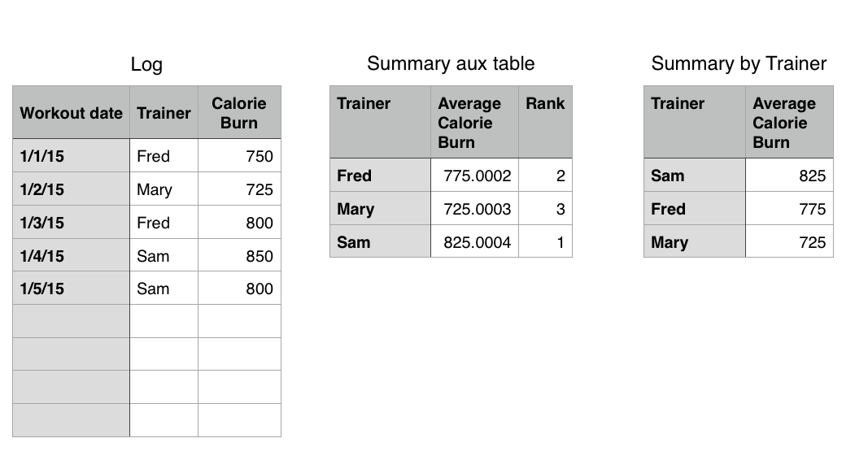Select first empty Trainer cell below Sam
This screenshot has width=868, height=473.
coord(164,322)
